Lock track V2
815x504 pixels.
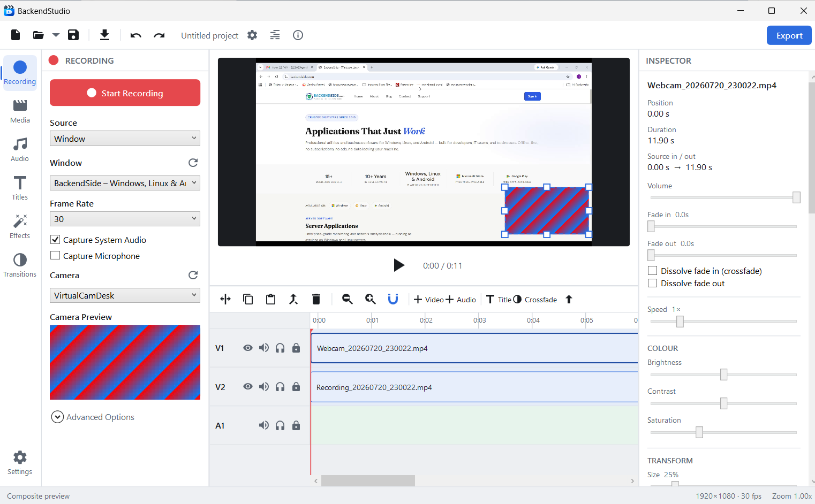296,386
